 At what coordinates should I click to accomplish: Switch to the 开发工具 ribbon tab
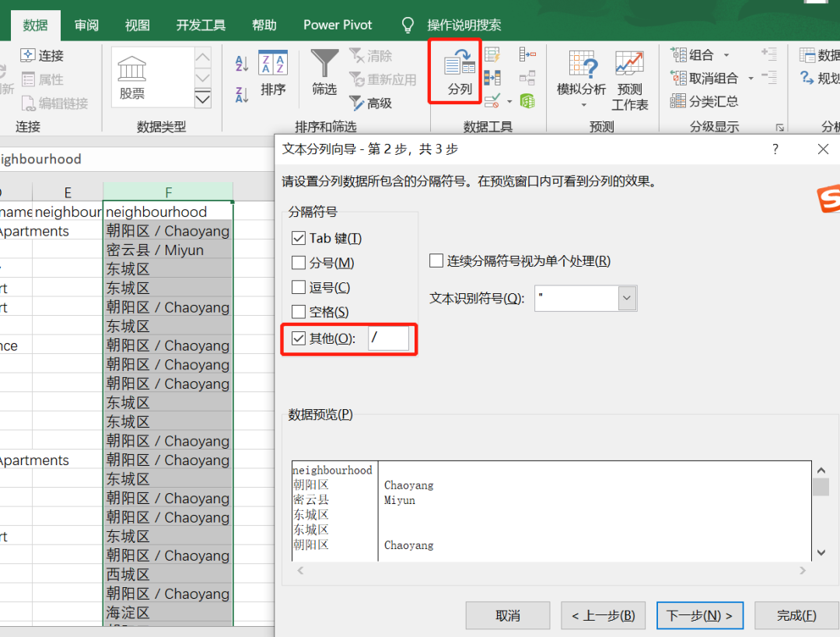[x=201, y=25]
